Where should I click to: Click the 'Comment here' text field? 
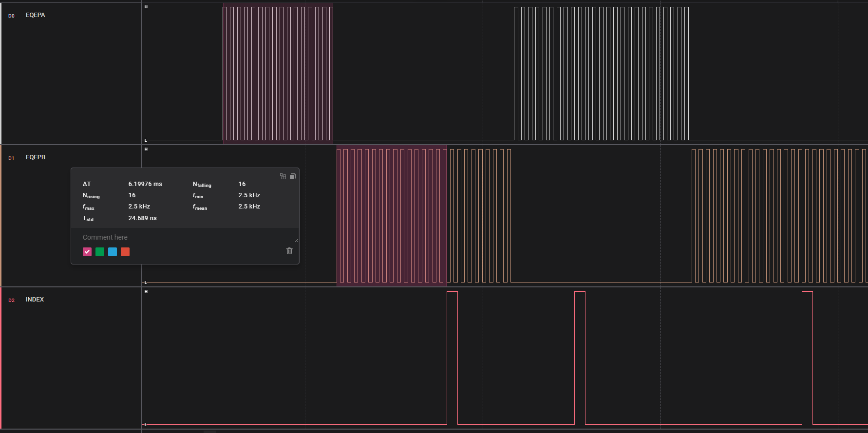(x=185, y=237)
